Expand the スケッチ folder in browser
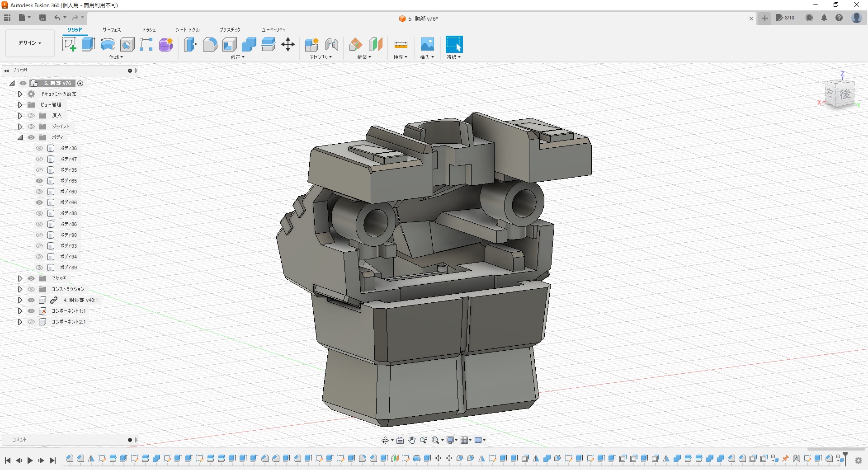The height and width of the screenshot is (470, 868). click(x=20, y=278)
